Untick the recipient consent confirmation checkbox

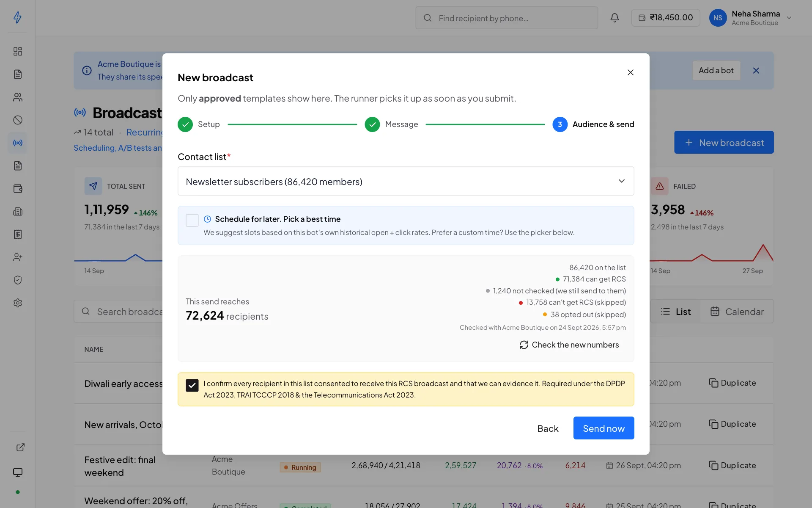point(192,385)
